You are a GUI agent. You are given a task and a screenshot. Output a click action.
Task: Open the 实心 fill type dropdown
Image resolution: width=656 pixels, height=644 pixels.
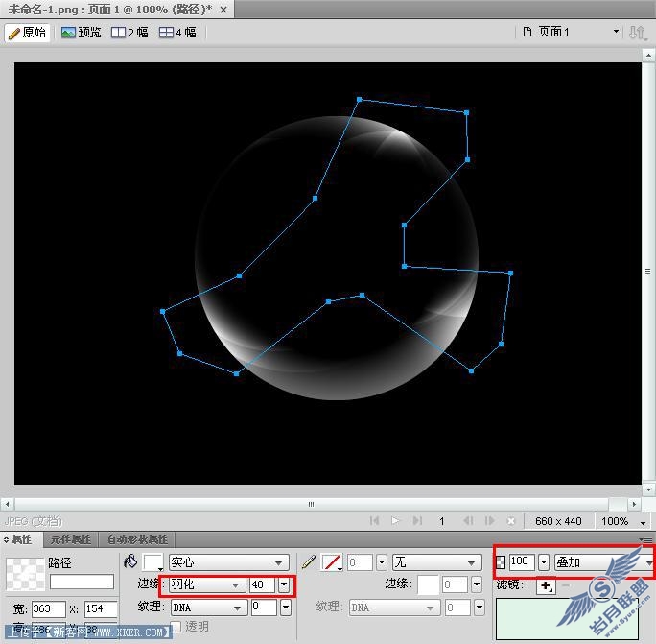pyautogui.click(x=229, y=562)
